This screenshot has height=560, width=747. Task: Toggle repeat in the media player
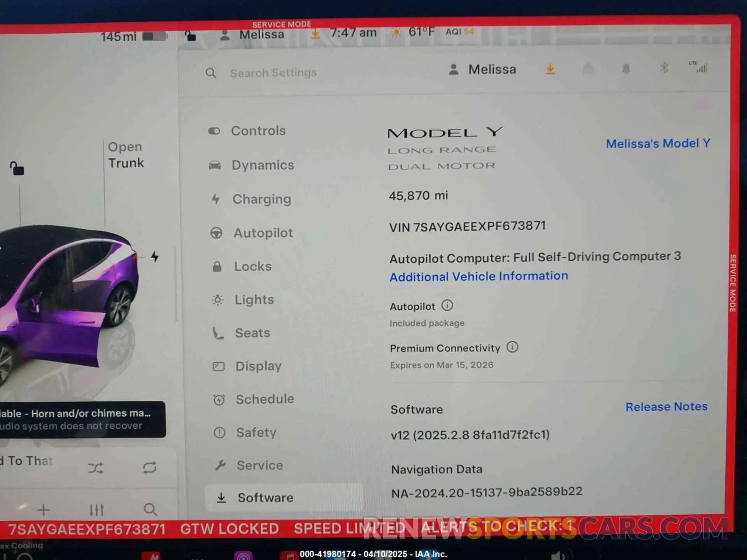149,467
